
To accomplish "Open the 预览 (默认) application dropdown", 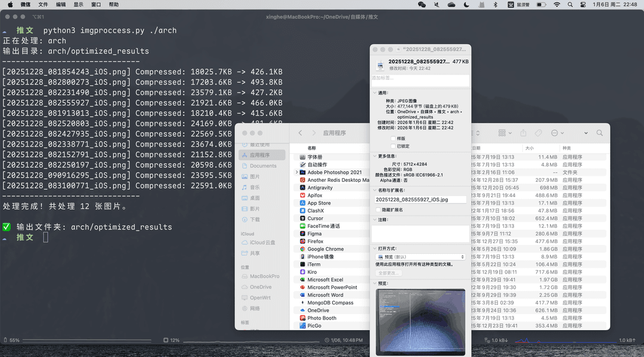I will 420,257.
